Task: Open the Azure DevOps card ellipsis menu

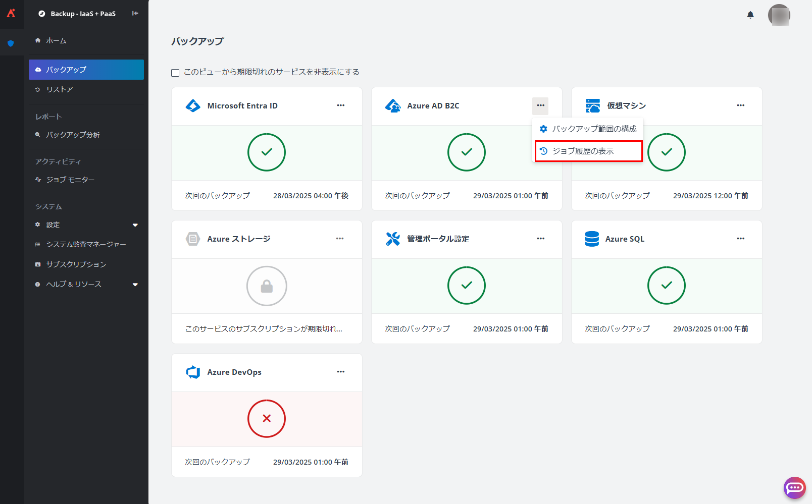Action: (x=341, y=372)
